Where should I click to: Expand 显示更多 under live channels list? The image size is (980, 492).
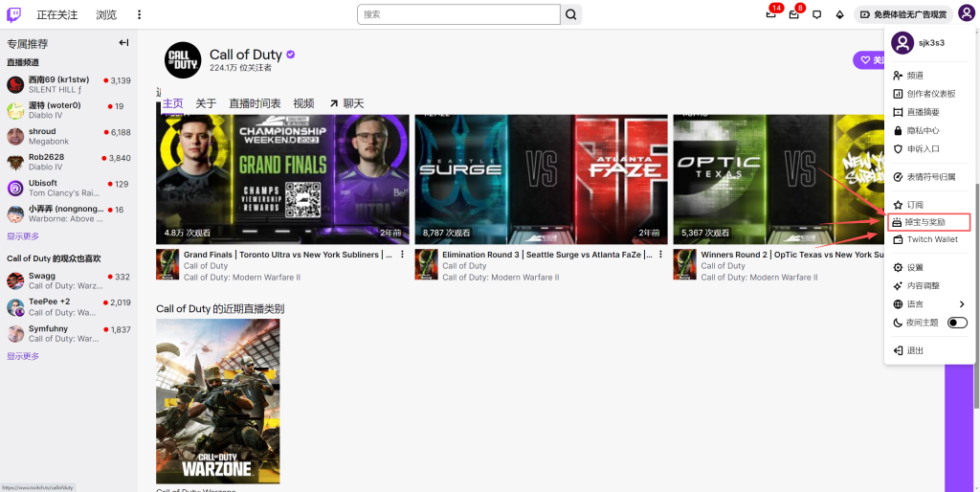point(23,236)
